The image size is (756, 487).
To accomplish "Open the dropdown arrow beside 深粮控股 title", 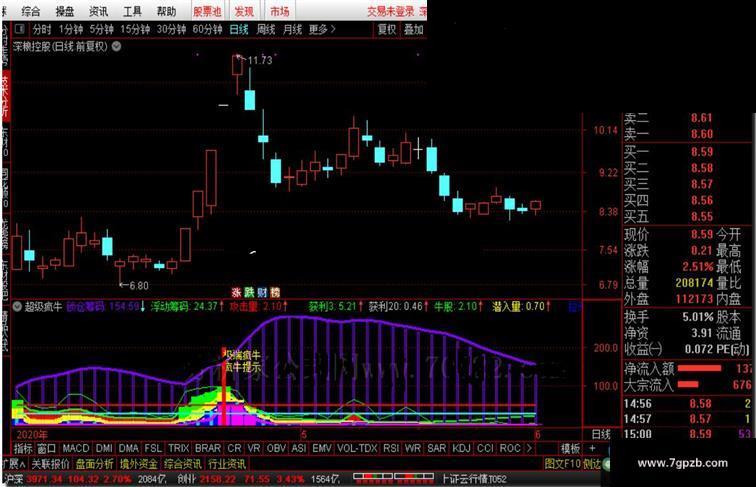I will pyautogui.click(x=117, y=46).
